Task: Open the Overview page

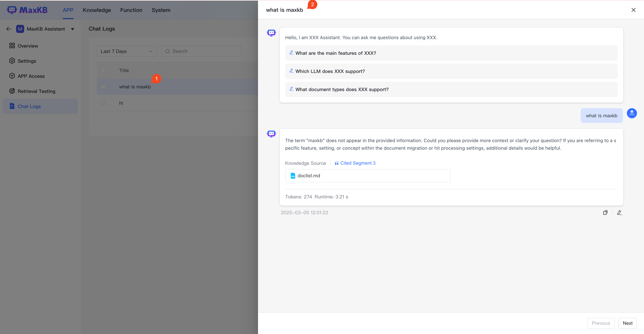Action: pyautogui.click(x=40, y=46)
